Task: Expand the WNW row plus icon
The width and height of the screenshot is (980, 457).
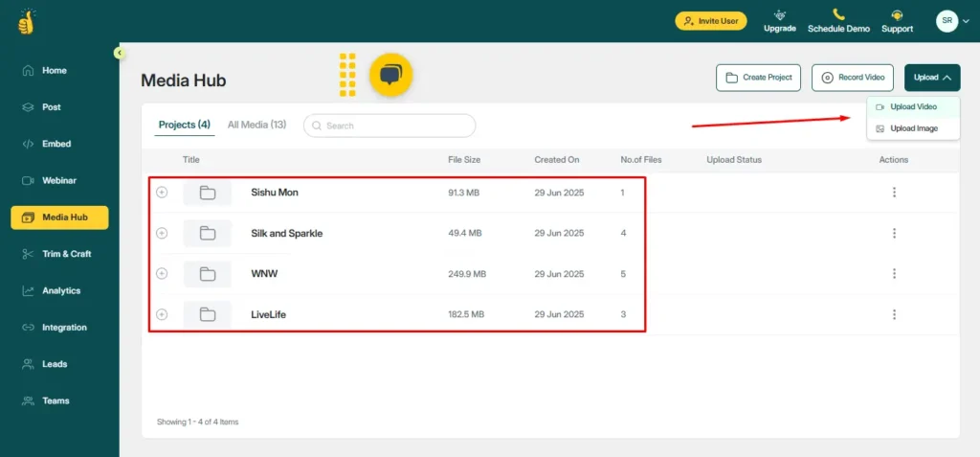Action: [x=162, y=274]
